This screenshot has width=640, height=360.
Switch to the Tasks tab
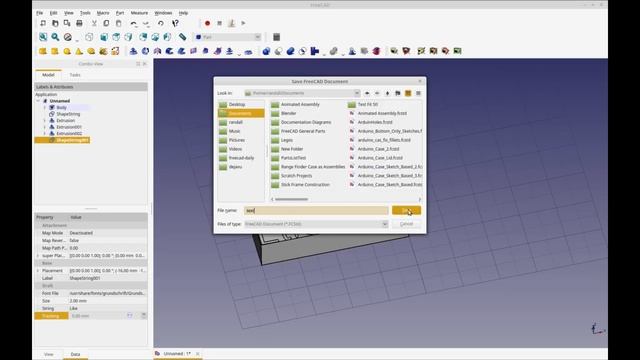click(x=75, y=75)
